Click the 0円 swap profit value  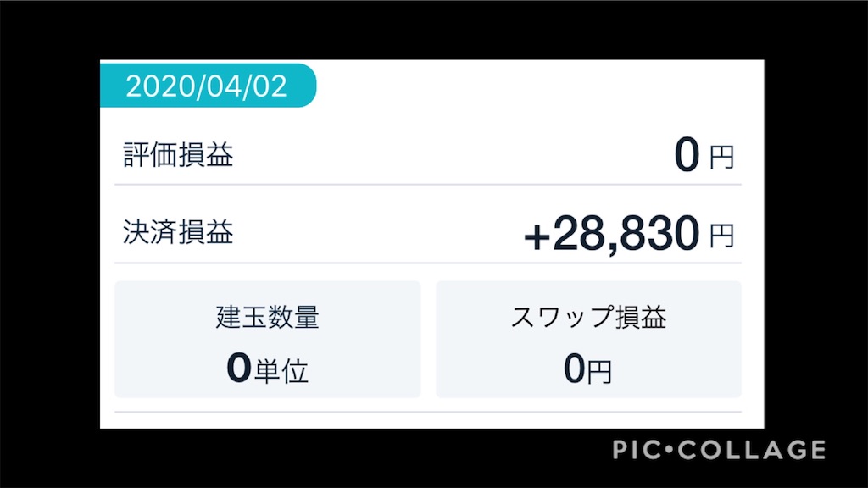(x=589, y=370)
